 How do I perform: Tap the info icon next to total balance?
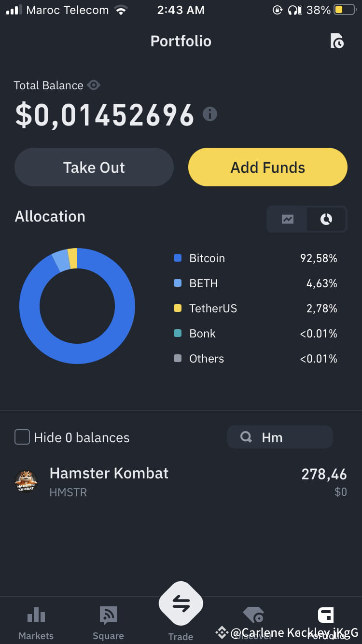point(210,114)
